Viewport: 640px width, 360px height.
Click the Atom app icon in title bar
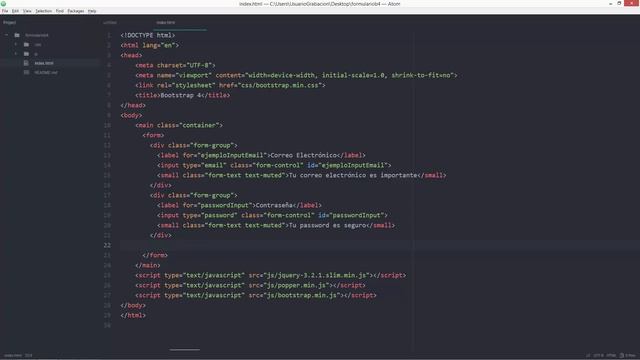pos(3,4)
